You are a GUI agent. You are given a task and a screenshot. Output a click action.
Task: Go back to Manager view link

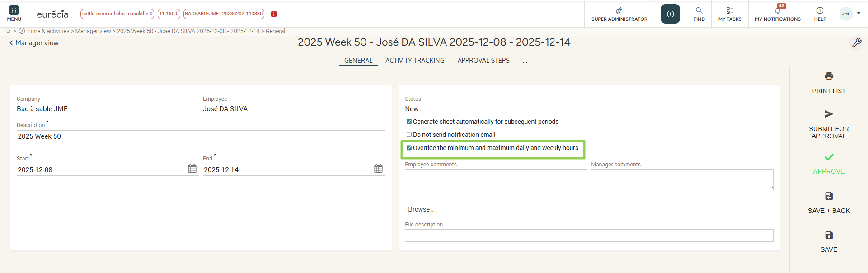tap(34, 43)
